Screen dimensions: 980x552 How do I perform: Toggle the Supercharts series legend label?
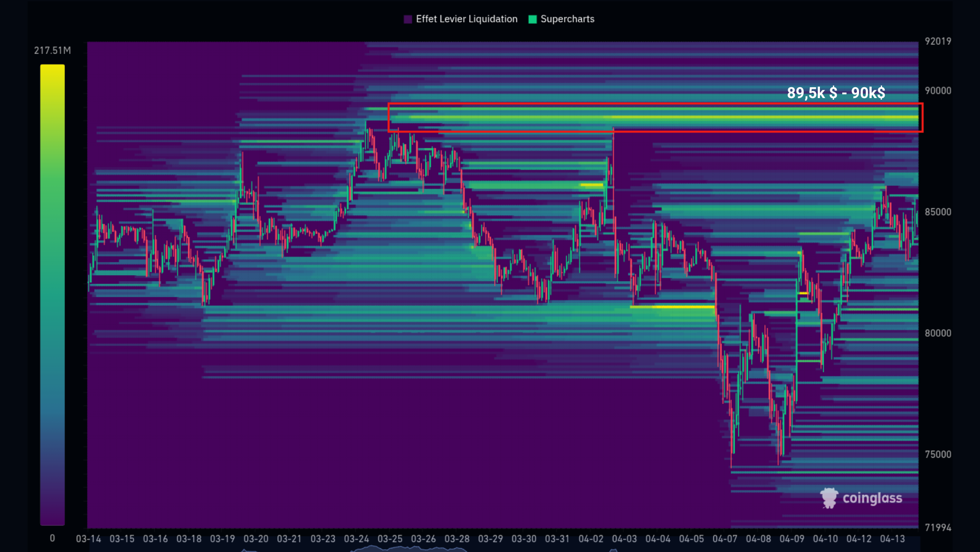tap(567, 19)
